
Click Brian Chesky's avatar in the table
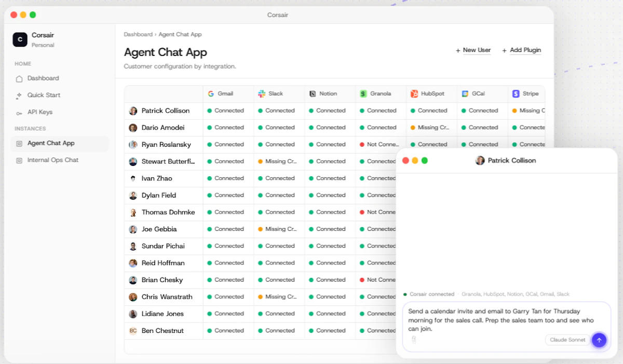(133, 280)
